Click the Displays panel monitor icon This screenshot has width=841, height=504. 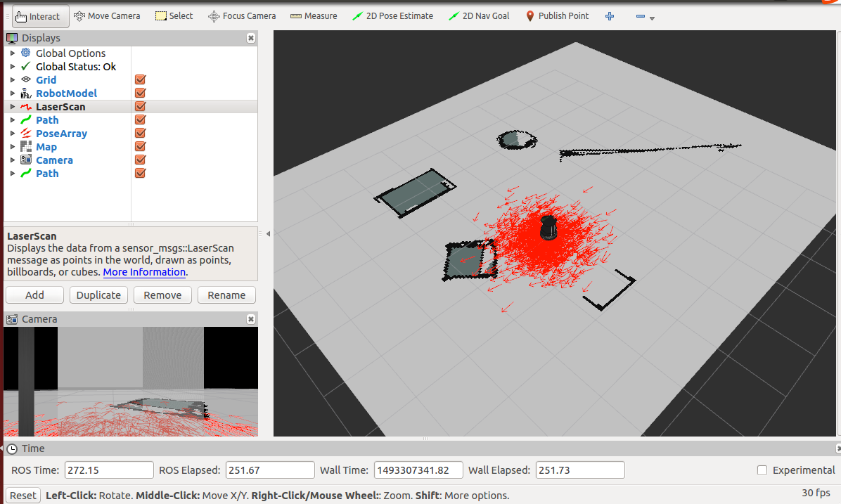(12, 38)
